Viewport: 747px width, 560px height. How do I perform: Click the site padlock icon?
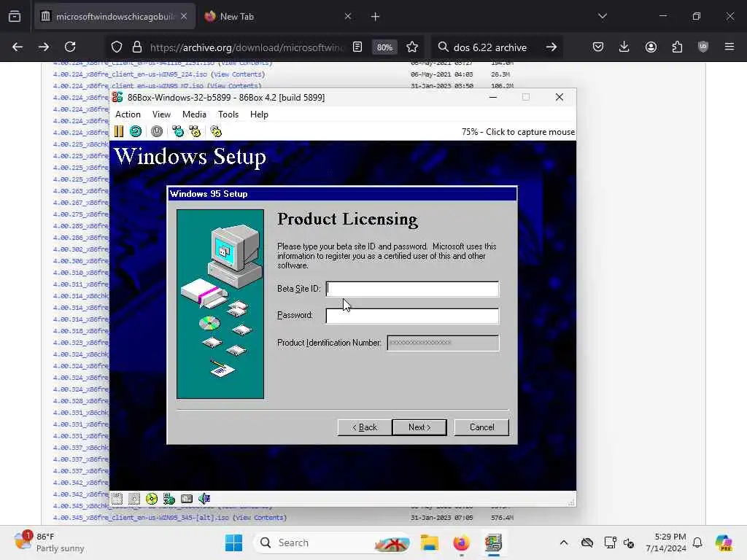(x=137, y=47)
